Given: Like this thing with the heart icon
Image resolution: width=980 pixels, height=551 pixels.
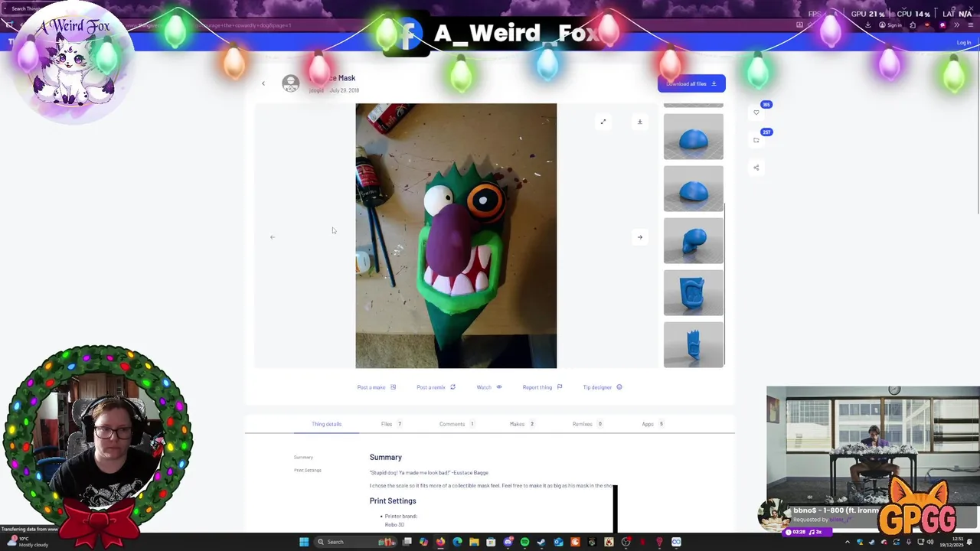Looking at the screenshot, I should pyautogui.click(x=756, y=112).
